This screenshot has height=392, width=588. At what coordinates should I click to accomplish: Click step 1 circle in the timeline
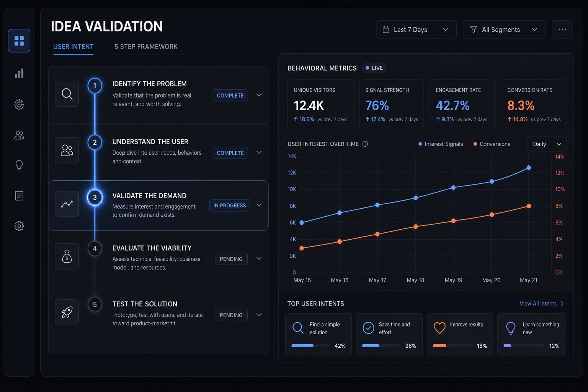(95, 86)
